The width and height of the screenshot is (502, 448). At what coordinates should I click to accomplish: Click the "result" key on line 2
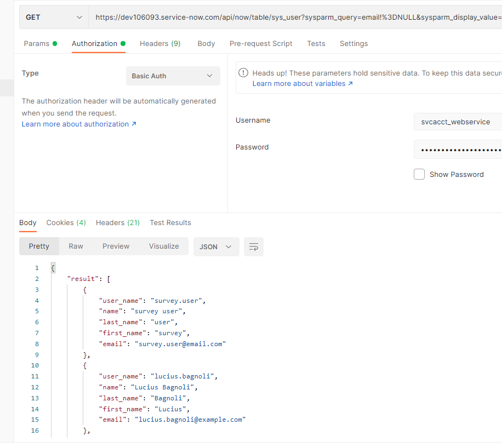point(83,279)
